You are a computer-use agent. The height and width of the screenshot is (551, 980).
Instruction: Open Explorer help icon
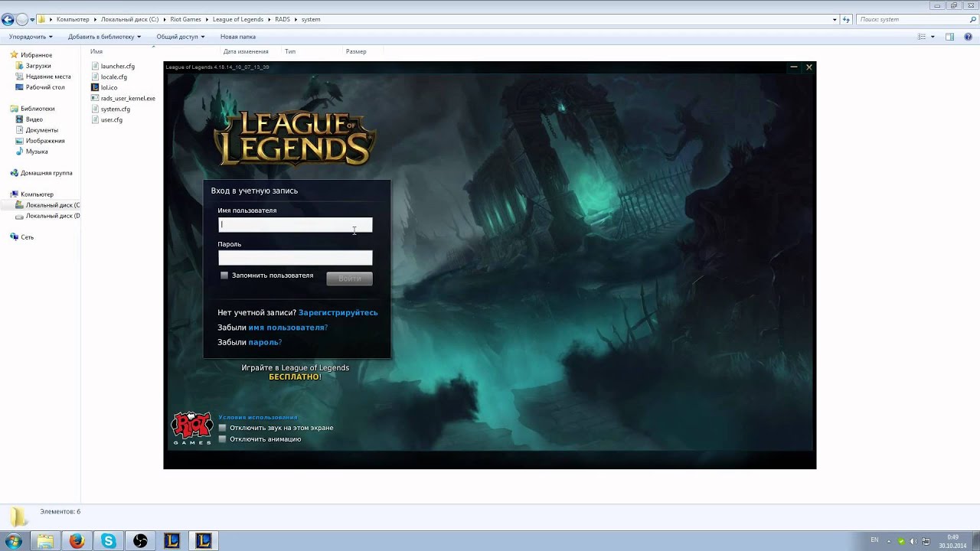coord(967,37)
